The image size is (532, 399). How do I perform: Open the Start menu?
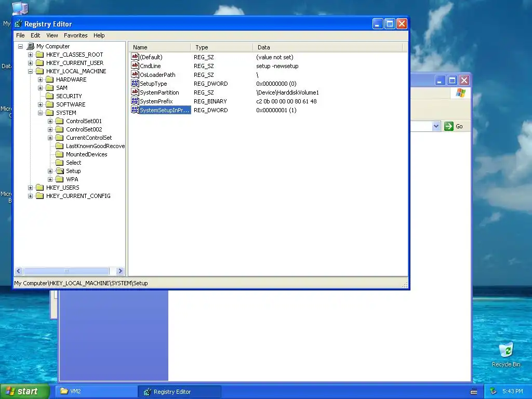(x=24, y=391)
